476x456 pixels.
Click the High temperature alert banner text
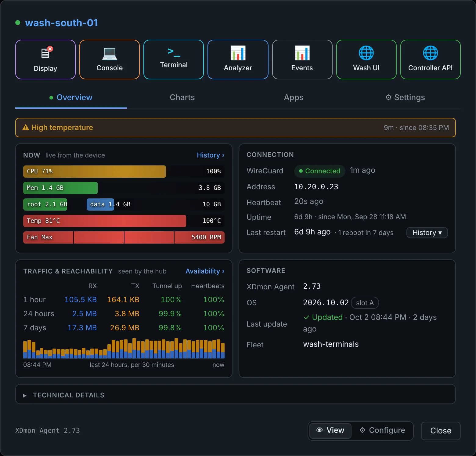click(62, 127)
